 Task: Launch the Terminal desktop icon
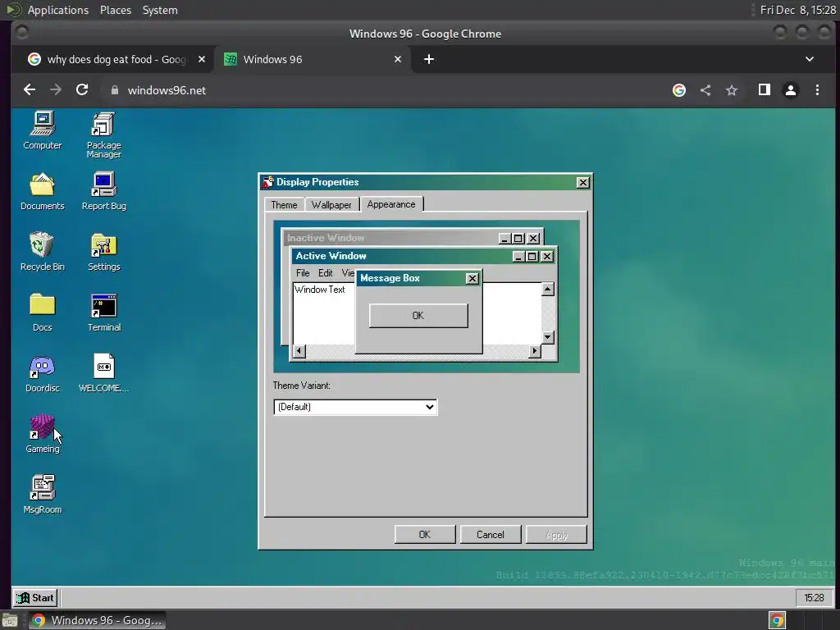point(104,313)
